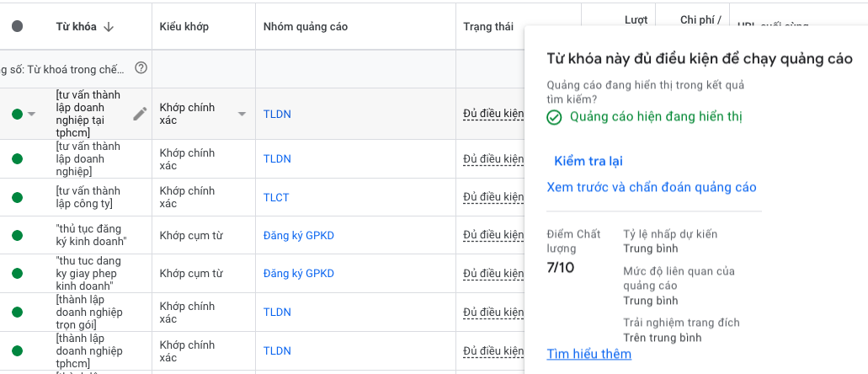Click the sort arrow next to "Từ khóa" header

[109, 27]
